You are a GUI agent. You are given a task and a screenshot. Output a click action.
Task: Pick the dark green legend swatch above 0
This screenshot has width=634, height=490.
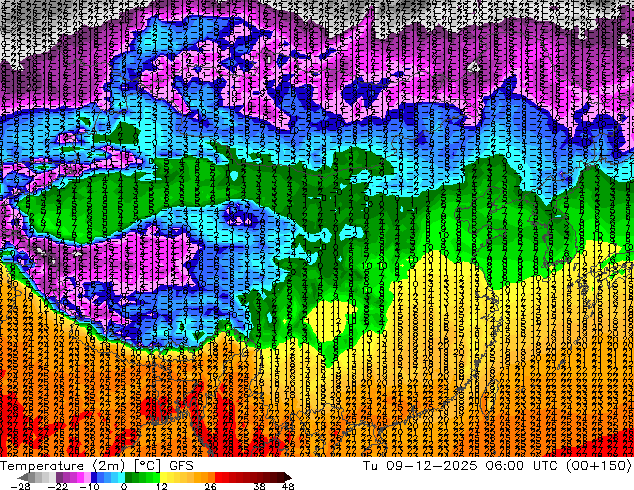[x=128, y=477]
